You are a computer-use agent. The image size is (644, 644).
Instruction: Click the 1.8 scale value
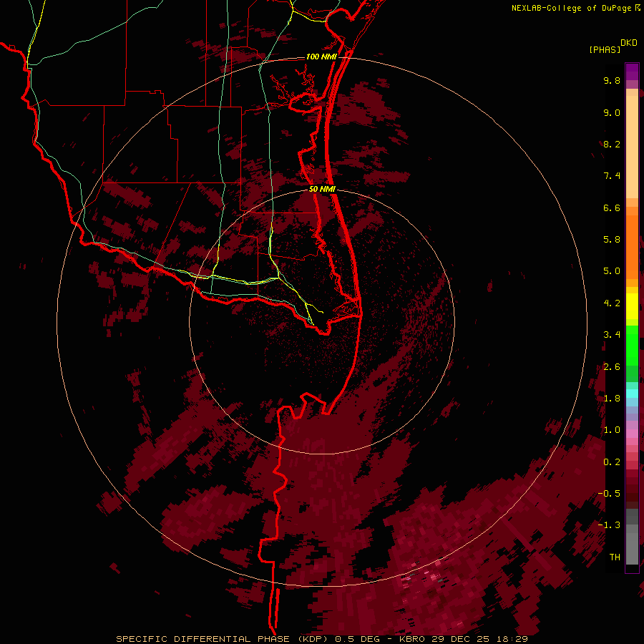point(612,399)
